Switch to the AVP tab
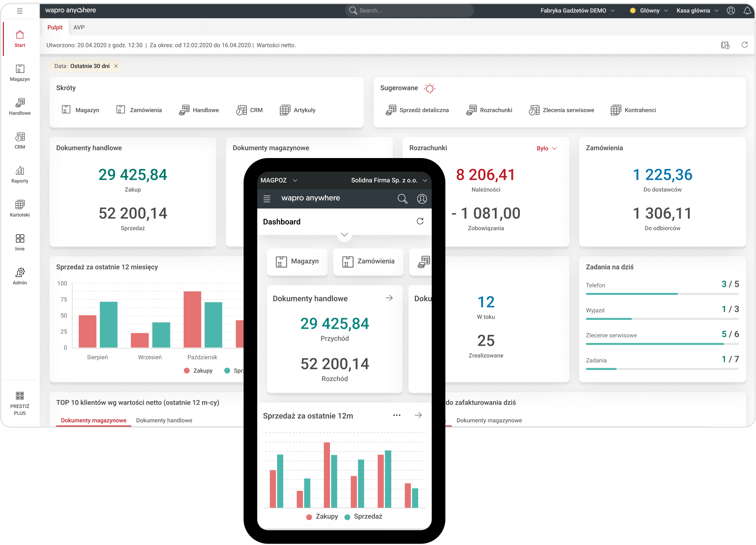 79,27
